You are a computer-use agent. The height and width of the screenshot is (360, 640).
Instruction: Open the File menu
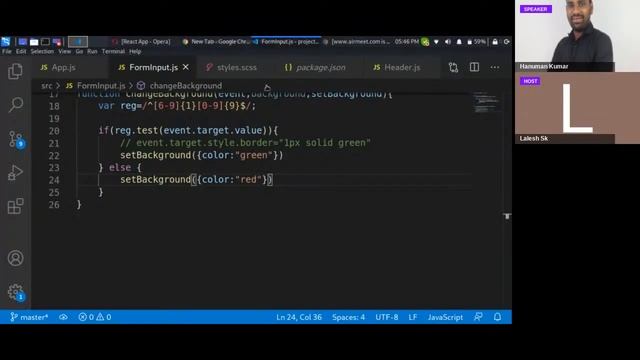tap(7, 51)
